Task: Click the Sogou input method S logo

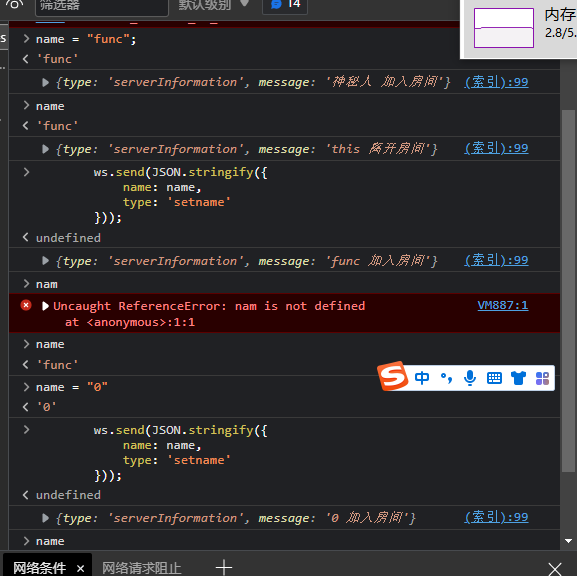Action: pos(393,376)
